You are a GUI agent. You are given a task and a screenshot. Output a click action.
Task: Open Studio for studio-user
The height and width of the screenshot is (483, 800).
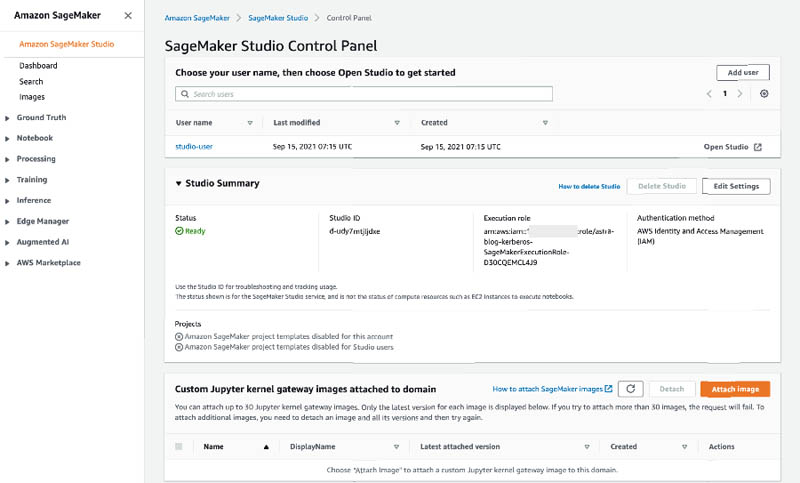tap(733, 147)
